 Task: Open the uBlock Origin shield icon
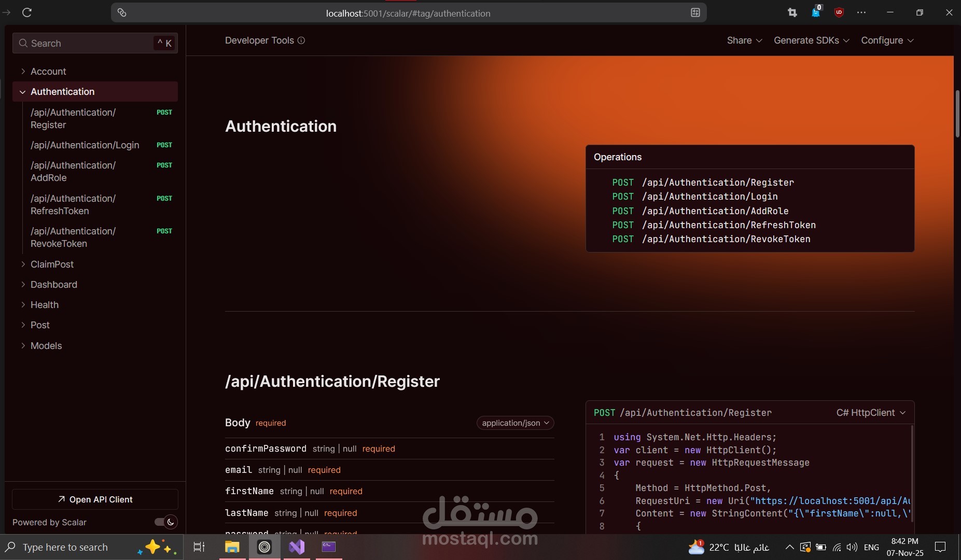click(839, 13)
